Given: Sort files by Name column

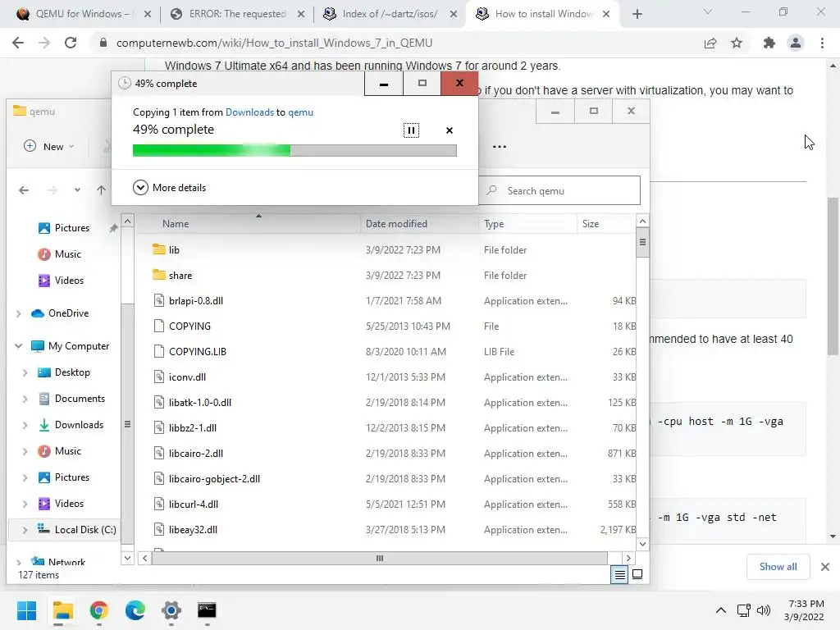Looking at the screenshot, I should pos(248,224).
